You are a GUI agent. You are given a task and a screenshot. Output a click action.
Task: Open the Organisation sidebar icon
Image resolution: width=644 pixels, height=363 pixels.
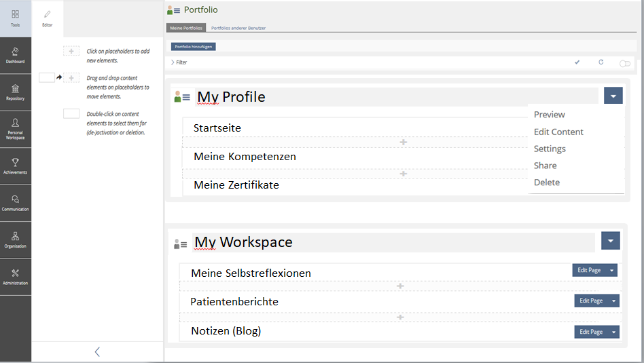click(x=15, y=240)
